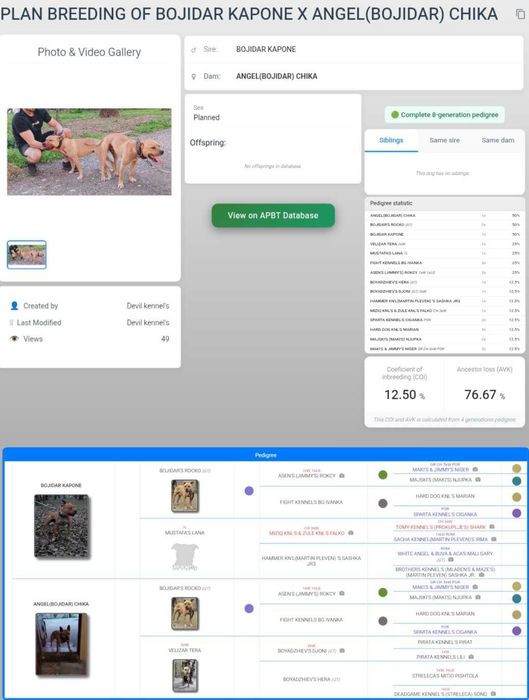Click MUSTAFA'S LANA placeholder dog image
Image resolution: width=529 pixels, height=700 pixels.
[x=185, y=557]
